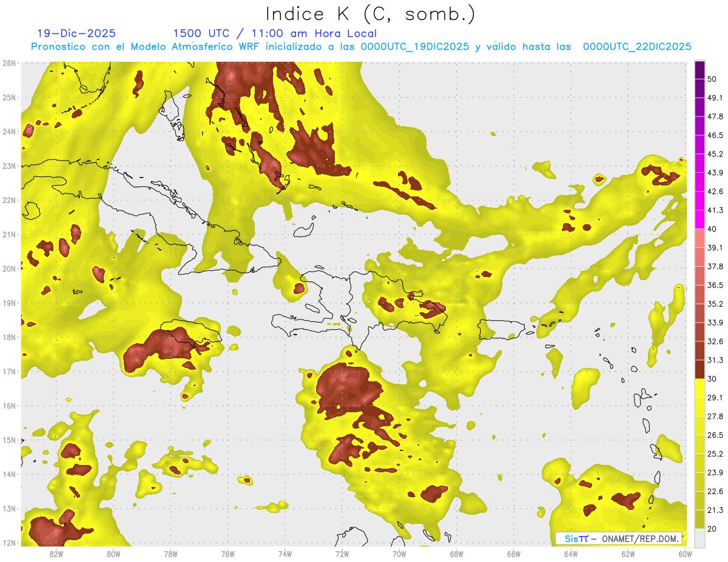Click the colorbar label "25.2"

click(x=715, y=454)
